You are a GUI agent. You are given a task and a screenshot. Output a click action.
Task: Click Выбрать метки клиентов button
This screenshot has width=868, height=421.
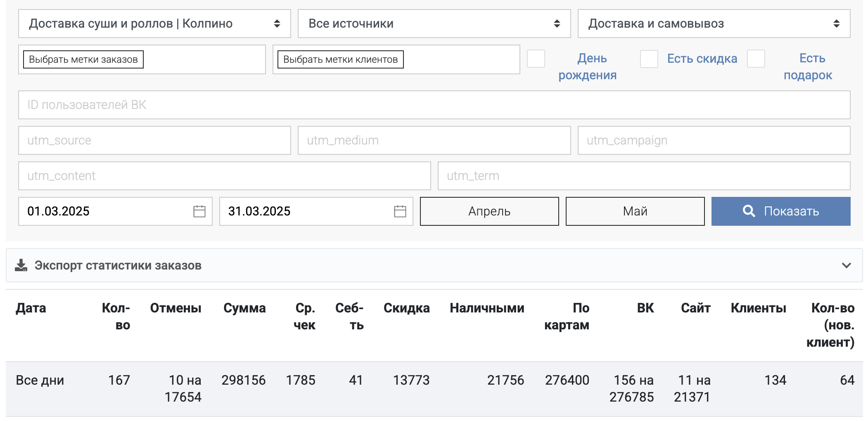coord(341,59)
